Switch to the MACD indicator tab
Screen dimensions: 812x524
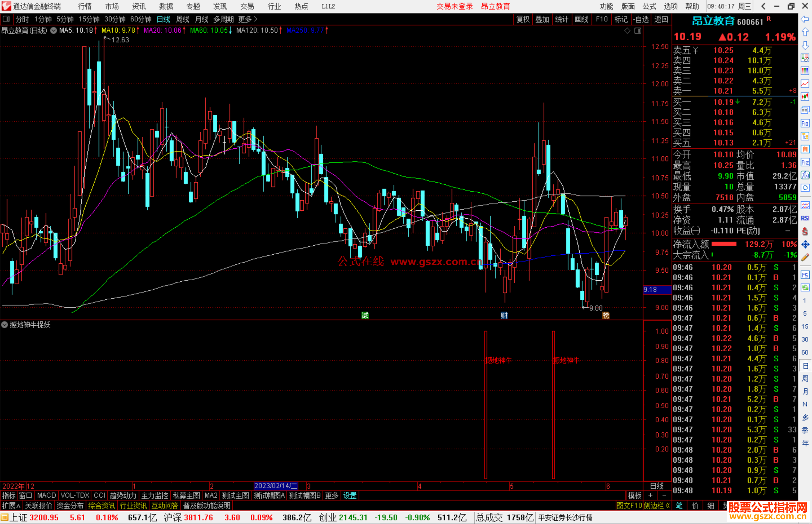(46, 495)
